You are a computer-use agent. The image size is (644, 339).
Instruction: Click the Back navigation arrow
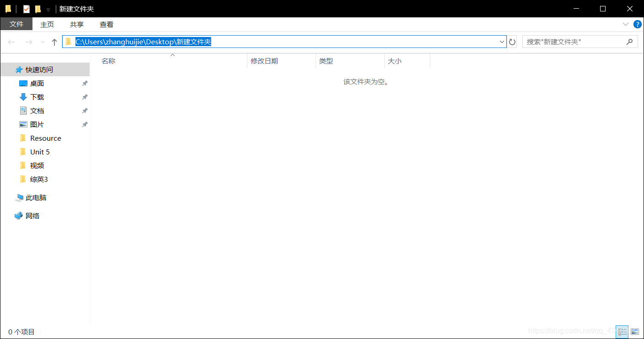point(11,42)
